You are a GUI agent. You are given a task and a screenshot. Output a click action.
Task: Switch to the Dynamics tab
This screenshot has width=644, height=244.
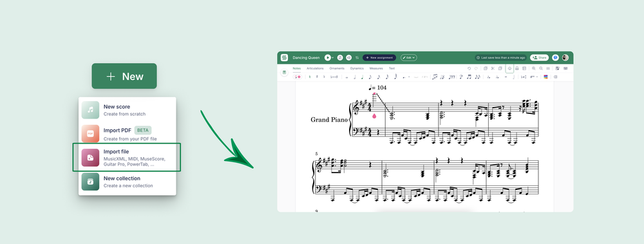tap(357, 68)
